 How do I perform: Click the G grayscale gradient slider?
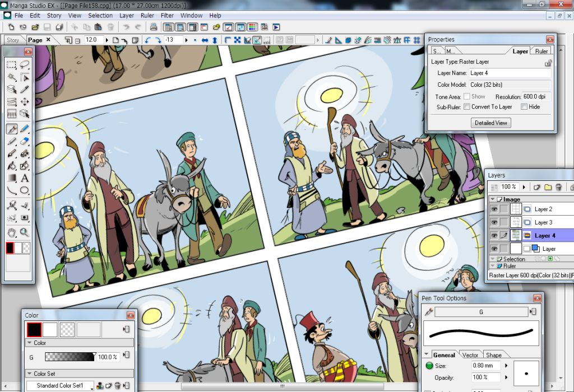[x=70, y=357]
